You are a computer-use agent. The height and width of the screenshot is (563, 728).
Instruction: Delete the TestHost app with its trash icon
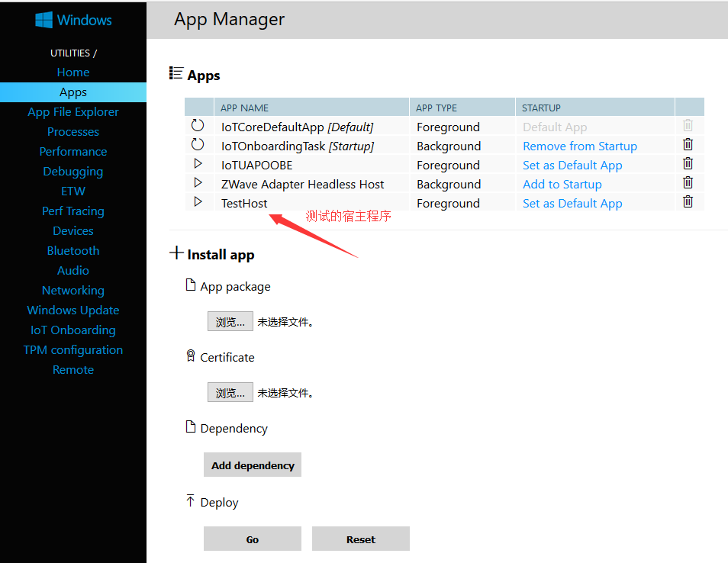coord(688,201)
